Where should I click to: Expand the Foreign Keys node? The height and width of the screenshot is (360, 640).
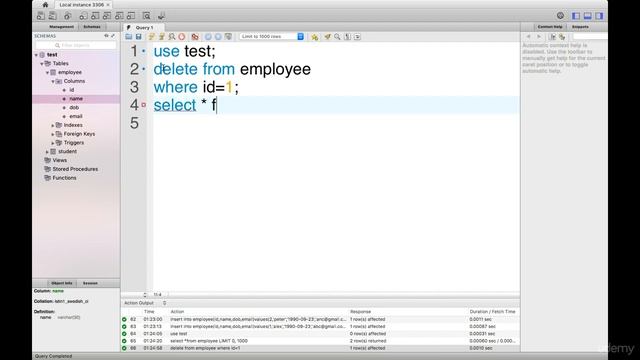[53, 134]
